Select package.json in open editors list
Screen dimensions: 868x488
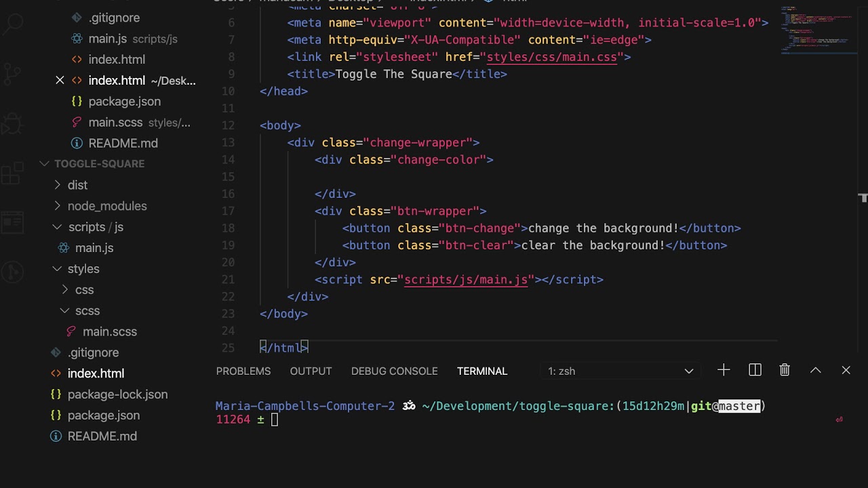coord(124,102)
